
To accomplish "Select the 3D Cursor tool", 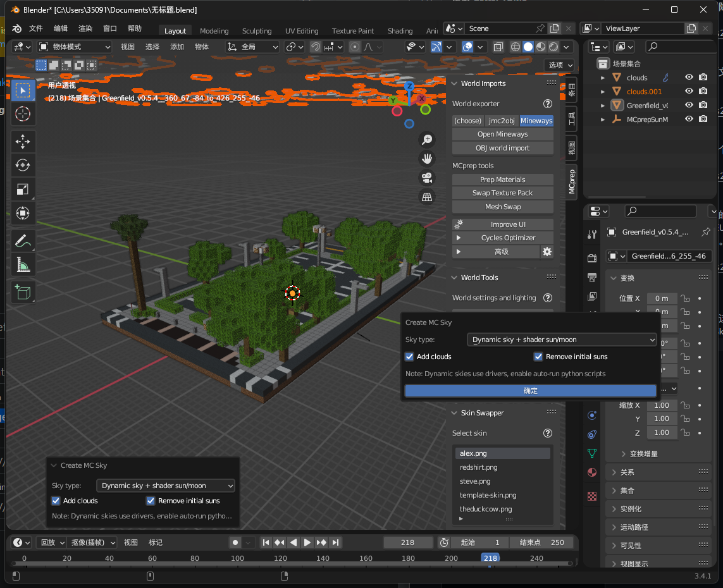I will (23, 114).
